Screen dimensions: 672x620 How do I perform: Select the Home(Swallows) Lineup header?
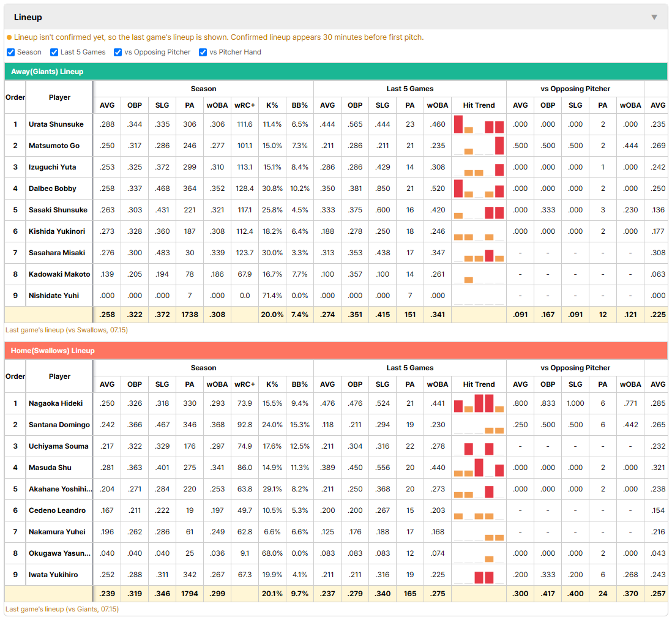(x=335, y=351)
